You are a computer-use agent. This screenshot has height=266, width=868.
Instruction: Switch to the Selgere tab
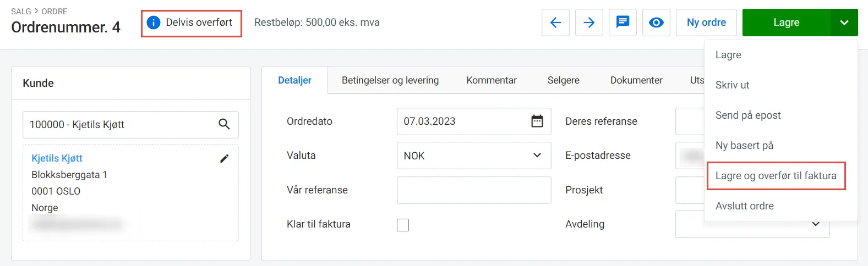pyautogui.click(x=563, y=80)
